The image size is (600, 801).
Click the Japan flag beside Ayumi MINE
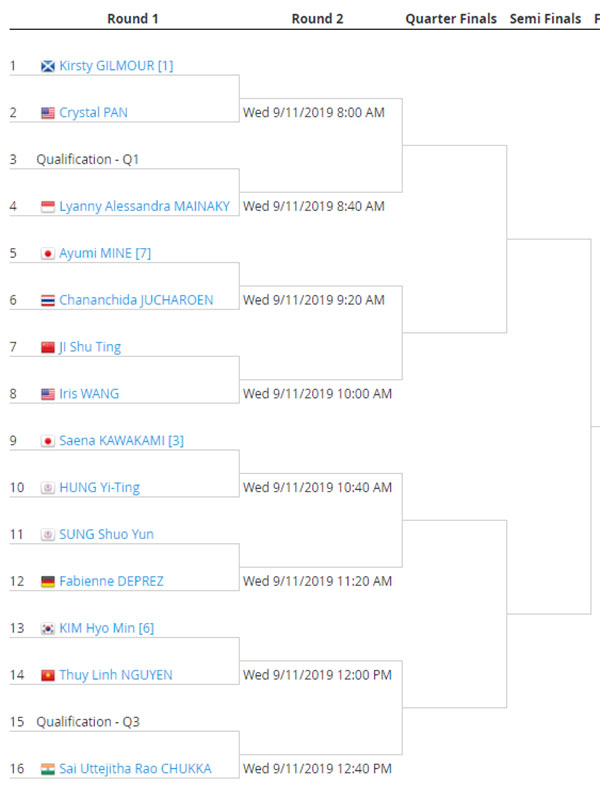tap(47, 254)
